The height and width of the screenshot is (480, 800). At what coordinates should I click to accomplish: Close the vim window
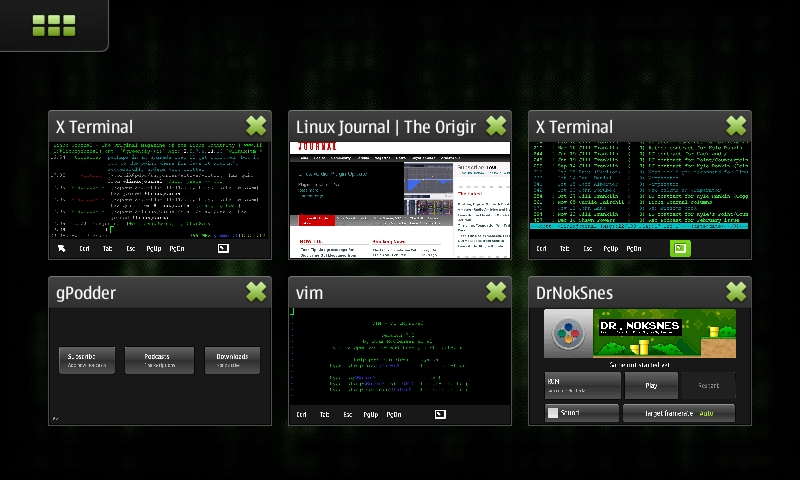pyautogui.click(x=496, y=291)
